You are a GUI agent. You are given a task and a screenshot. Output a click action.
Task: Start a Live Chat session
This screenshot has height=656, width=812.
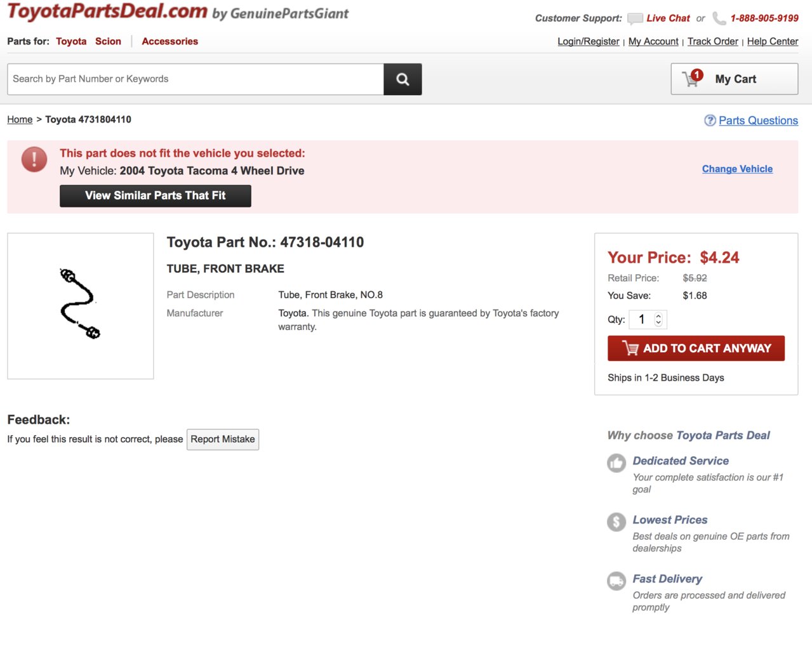(668, 18)
